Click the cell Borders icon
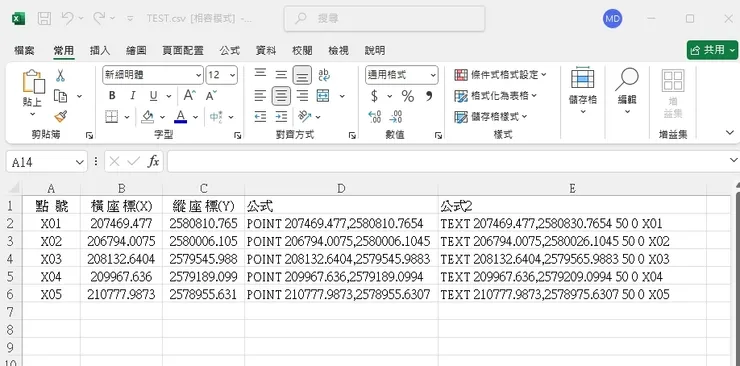This screenshot has height=366, width=740. pos(111,116)
